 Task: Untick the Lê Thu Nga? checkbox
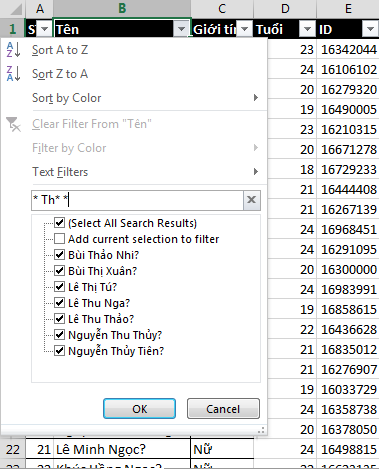click(x=59, y=303)
